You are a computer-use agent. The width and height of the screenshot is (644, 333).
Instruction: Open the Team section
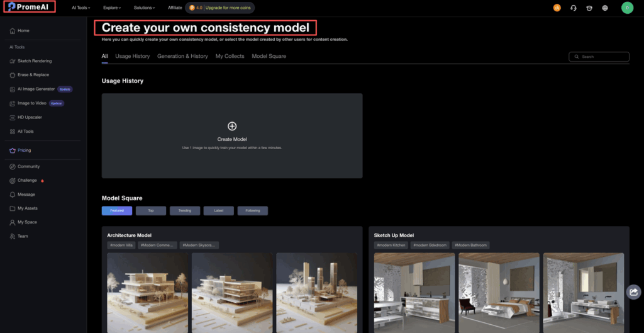tap(19, 237)
